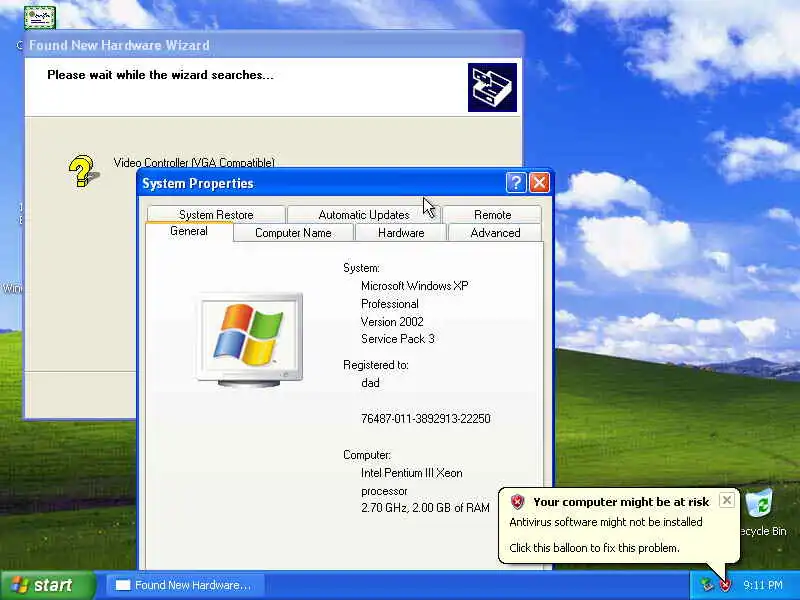Click the System Properties help question-mark button
This screenshot has height=600, width=800.
pos(516,182)
